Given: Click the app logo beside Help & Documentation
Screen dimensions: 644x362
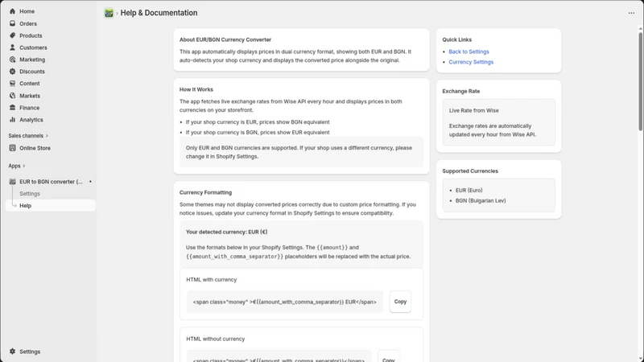Looking at the screenshot, I should tap(109, 13).
